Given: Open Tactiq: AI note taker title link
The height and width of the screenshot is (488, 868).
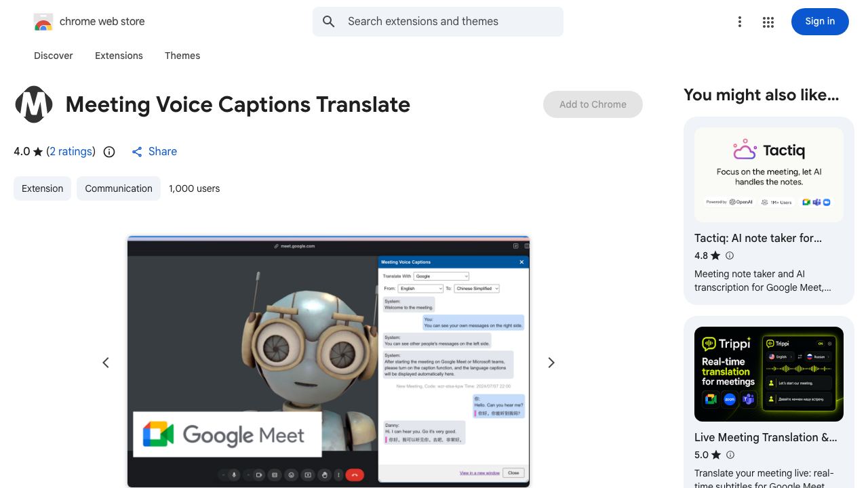Looking at the screenshot, I should click(x=758, y=238).
